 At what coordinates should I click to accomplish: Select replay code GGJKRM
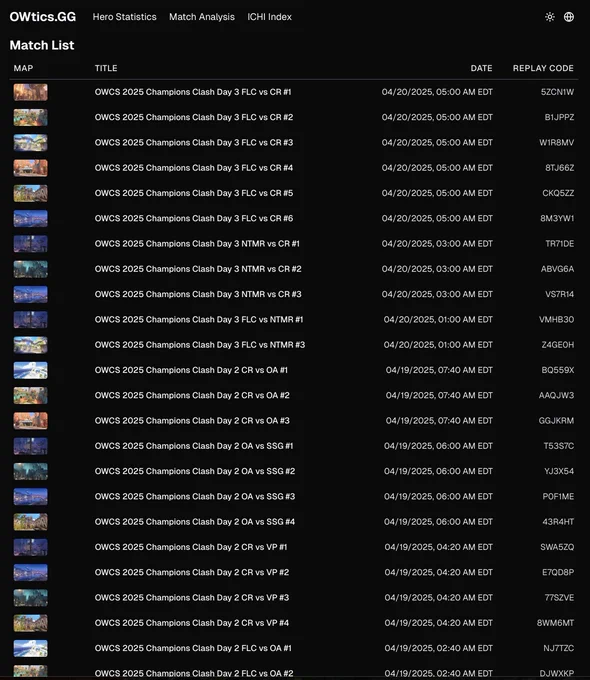556,421
